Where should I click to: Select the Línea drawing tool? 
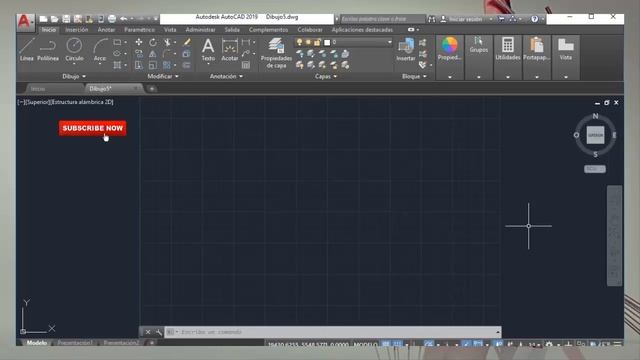pos(27,50)
